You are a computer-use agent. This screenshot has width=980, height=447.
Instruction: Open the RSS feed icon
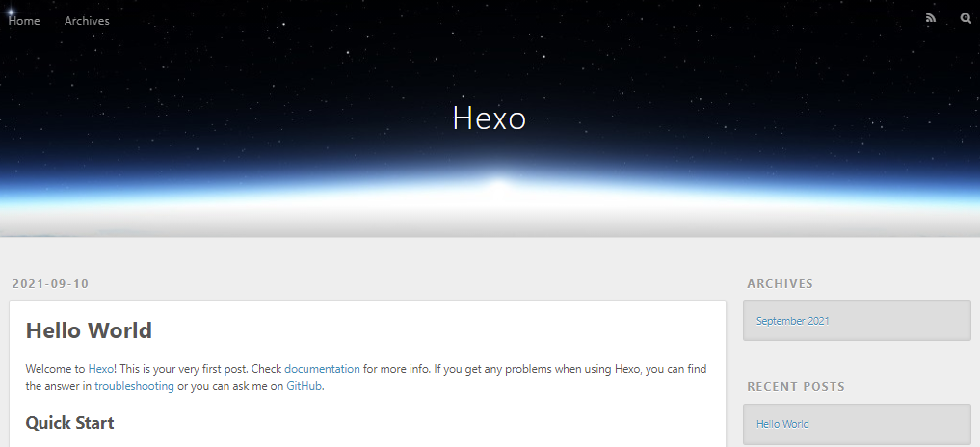tap(931, 18)
